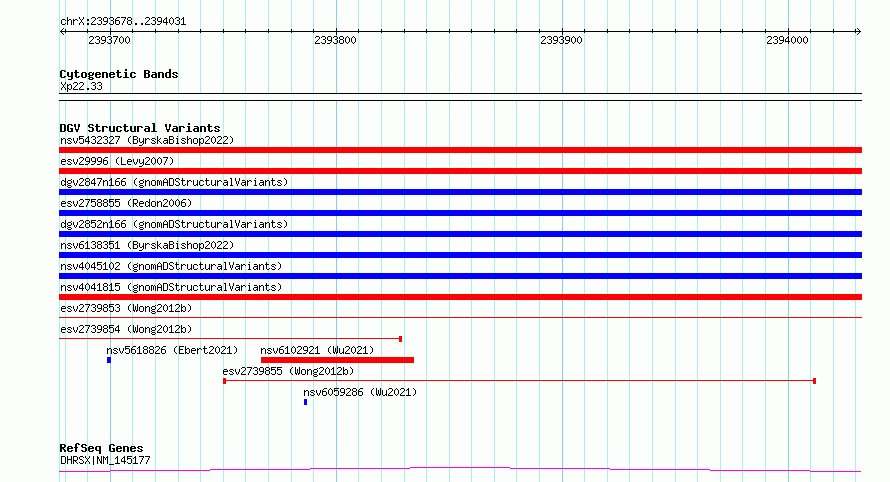Click the thin red esv2739854 feature line
890x482 pixels.
pos(230,339)
